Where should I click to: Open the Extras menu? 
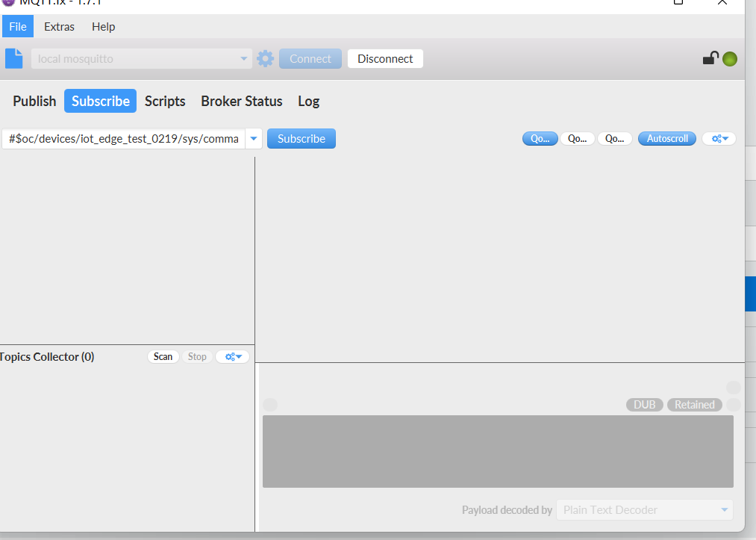point(59,27)
